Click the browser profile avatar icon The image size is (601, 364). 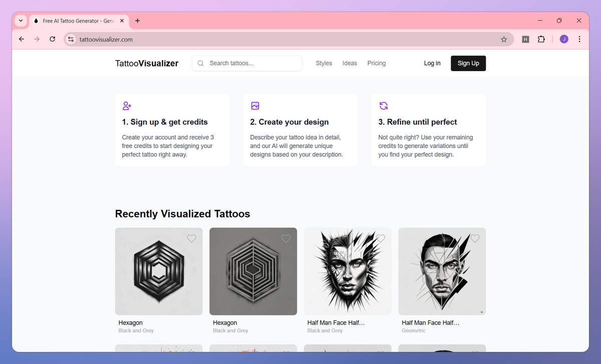(x=563, y=39)
